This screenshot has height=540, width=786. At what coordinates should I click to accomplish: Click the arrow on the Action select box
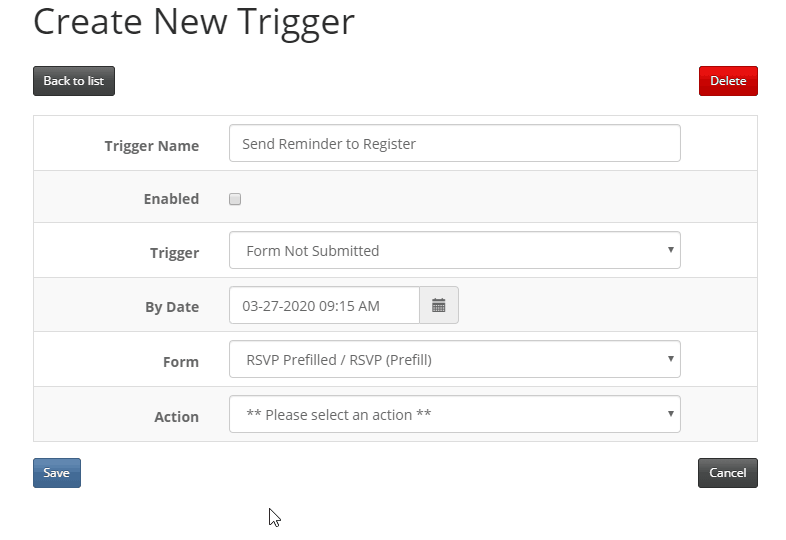pos(670,414)
